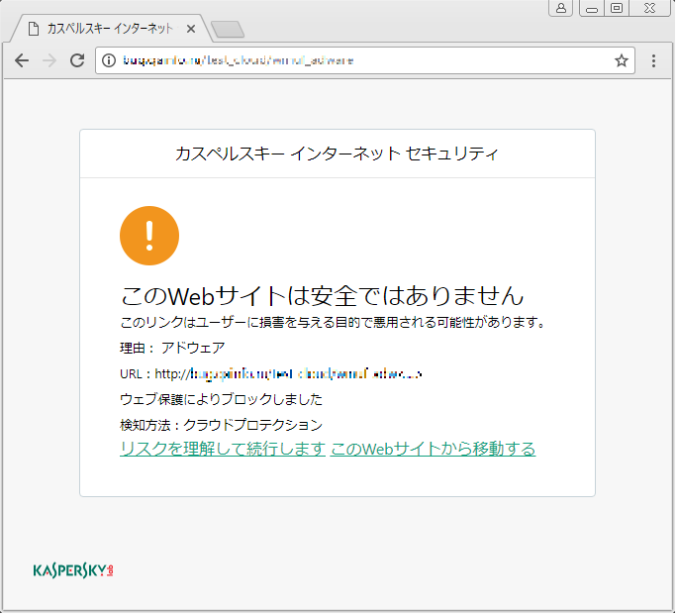Reload the blocked page
This screenshot has height=616, width=678.
click(77, 60)
